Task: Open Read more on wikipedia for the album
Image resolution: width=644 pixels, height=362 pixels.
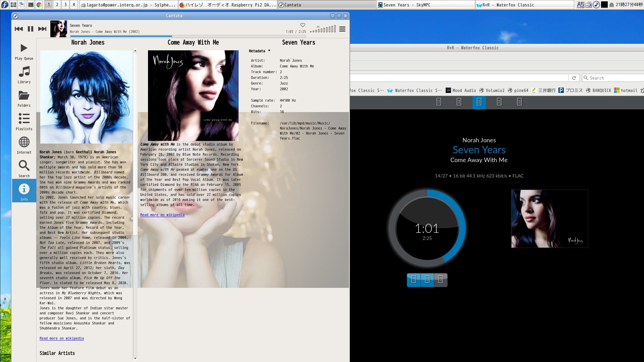Action: [x=162, y=215]
